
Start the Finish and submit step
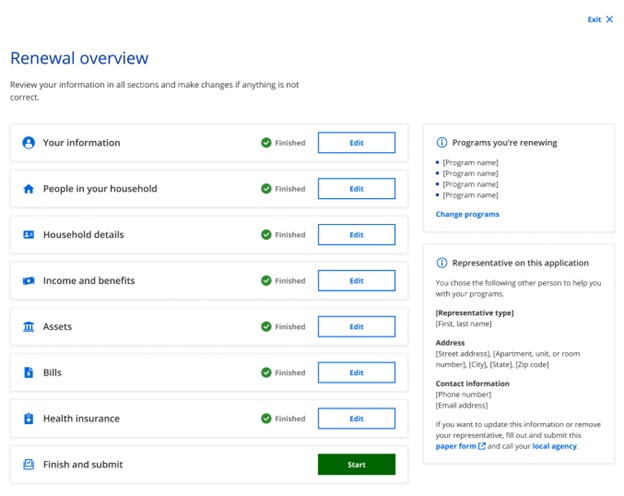356,465
